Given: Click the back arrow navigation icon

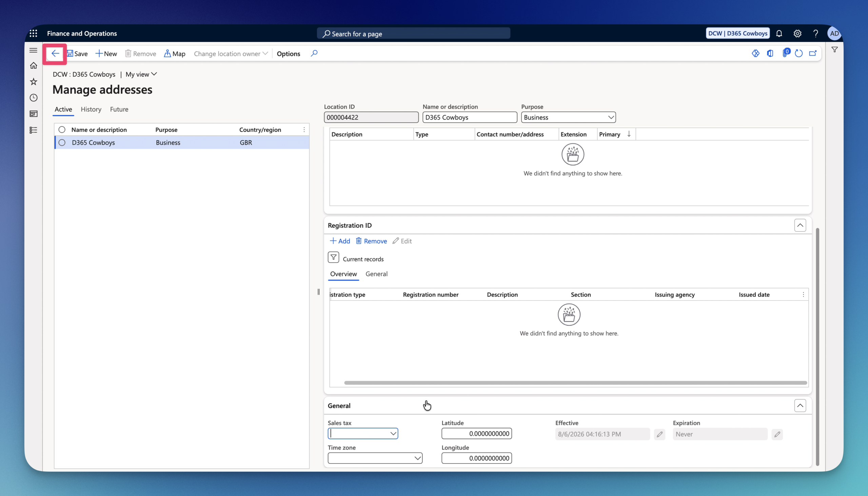Looking at the screenshot, I should (x=55, y=54).
